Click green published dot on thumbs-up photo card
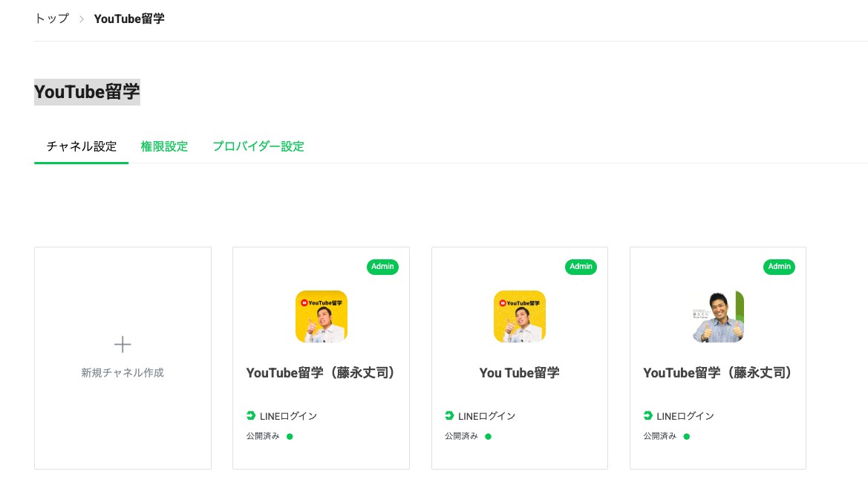Image resolution: width=868 pixels, height=503 pixels. point(686,437)
